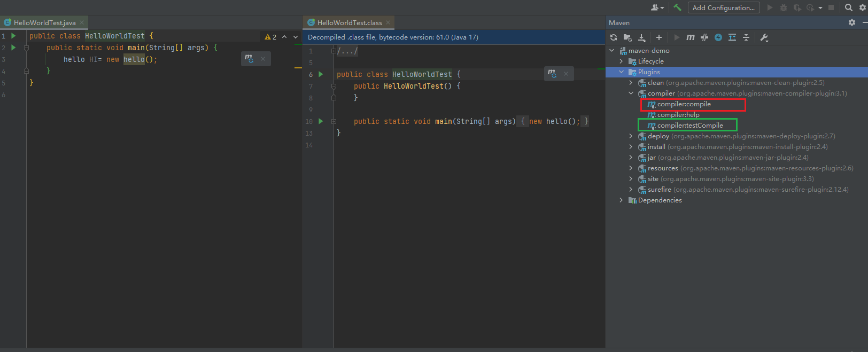Click the green Build Project hammer icon

pyautogui.click(x=677, y=7)
